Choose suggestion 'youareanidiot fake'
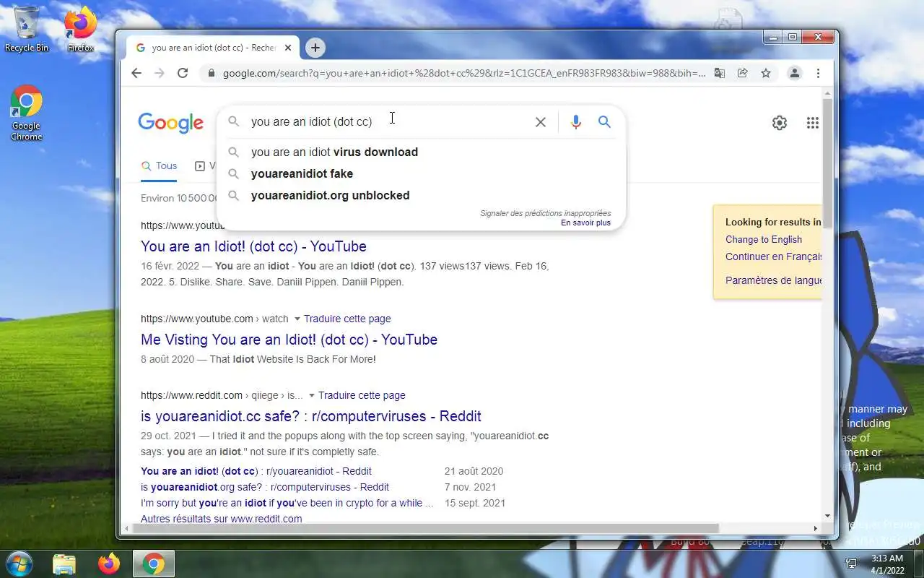The image size is (924, 578). tap(302, 173)
